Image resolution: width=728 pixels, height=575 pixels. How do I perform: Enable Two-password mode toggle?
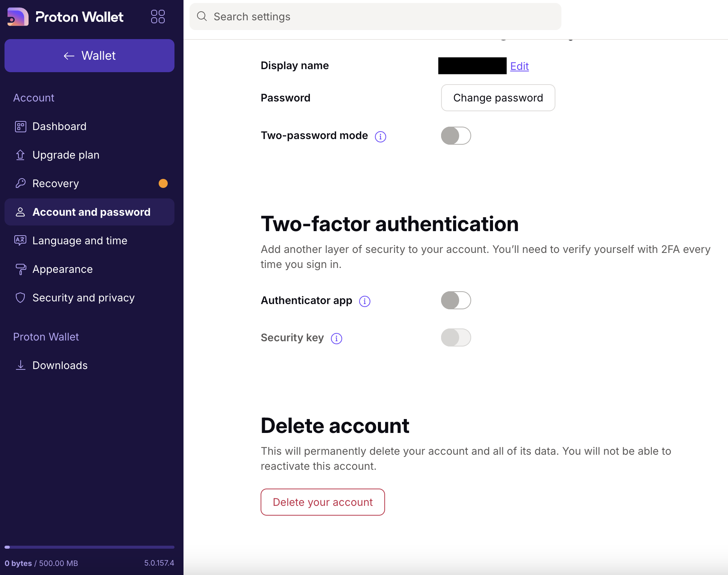[456, 136]
